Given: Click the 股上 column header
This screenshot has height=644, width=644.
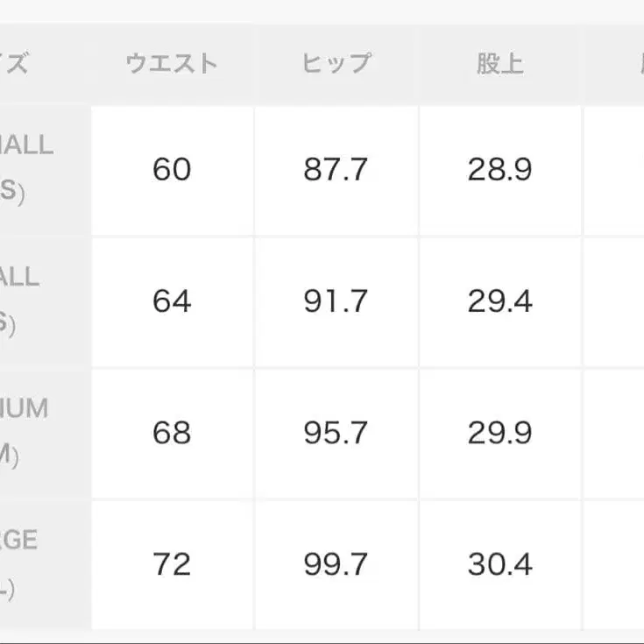Looking at the screenshot, I should point(500,63).
